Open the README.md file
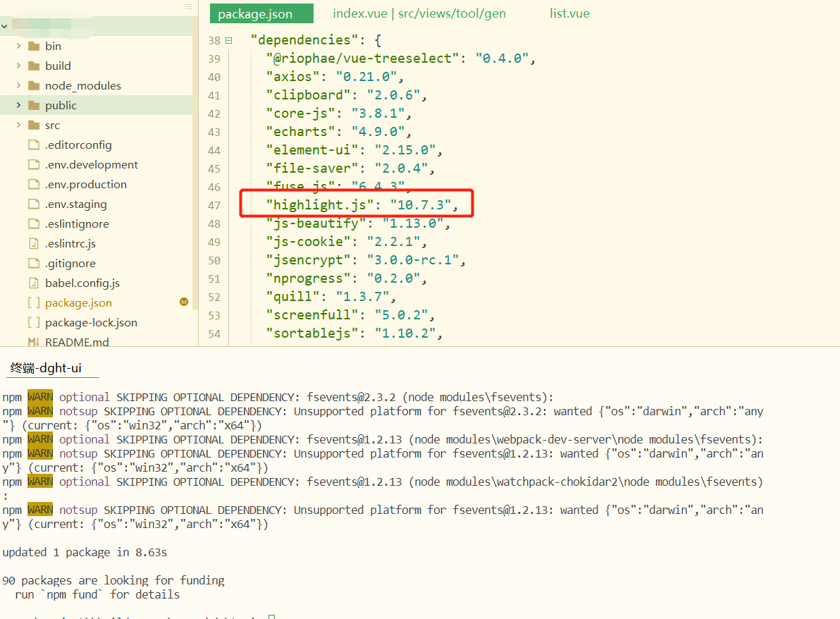This screenshot has height=619, width=840. click(x=77, y=342)
